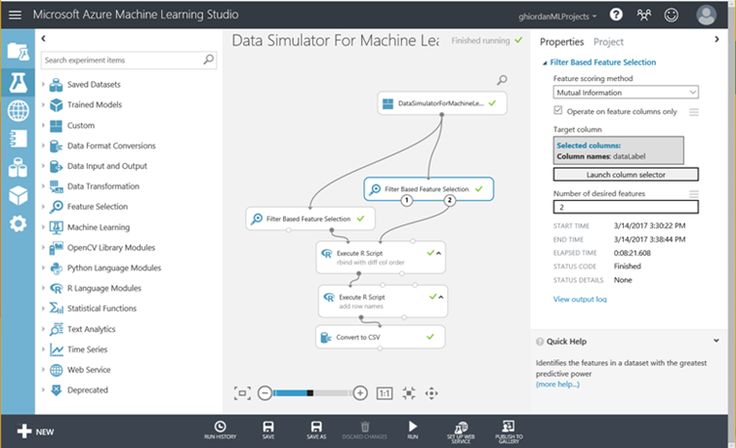
Task: Open the user account avatar
Action: [x=706, y=15]
